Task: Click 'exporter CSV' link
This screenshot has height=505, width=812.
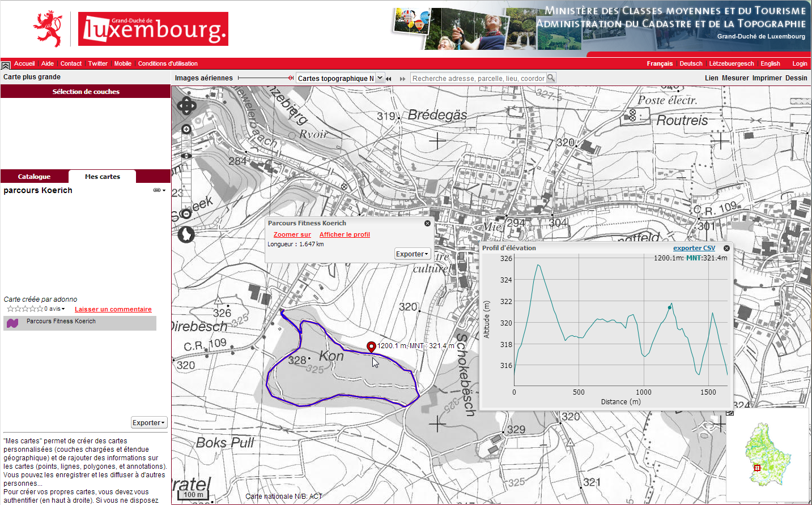Action: (x=694, y=248)
